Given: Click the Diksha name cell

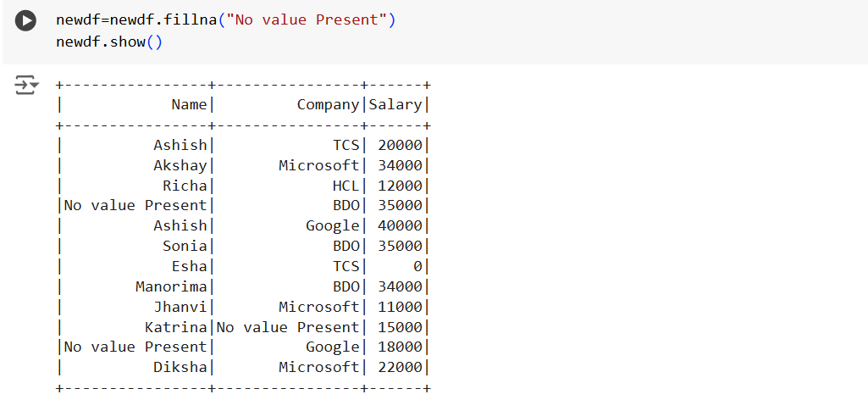Looking at the screenshot, I should click(x=180, y=367).
